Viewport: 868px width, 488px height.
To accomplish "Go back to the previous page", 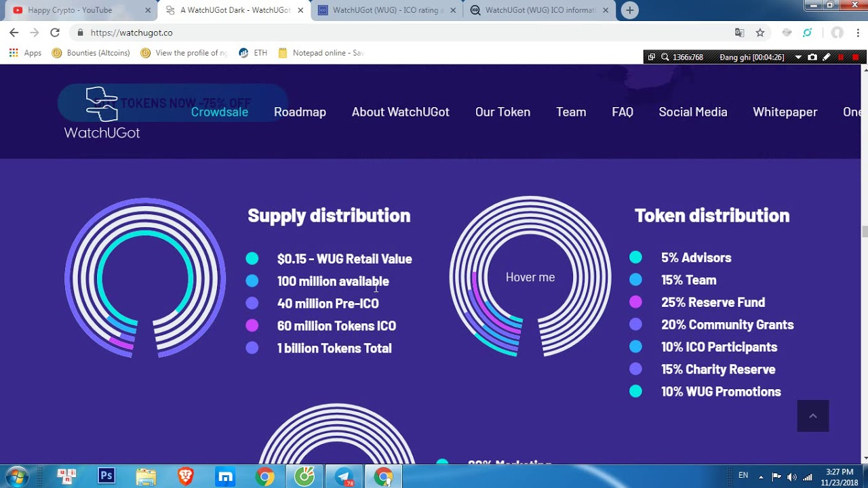I will pyautogui.click(x=14, y=33).
